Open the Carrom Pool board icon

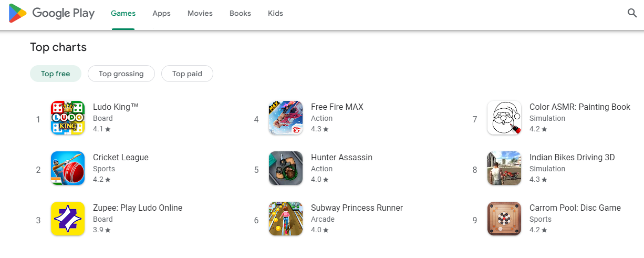pos(504,219)
